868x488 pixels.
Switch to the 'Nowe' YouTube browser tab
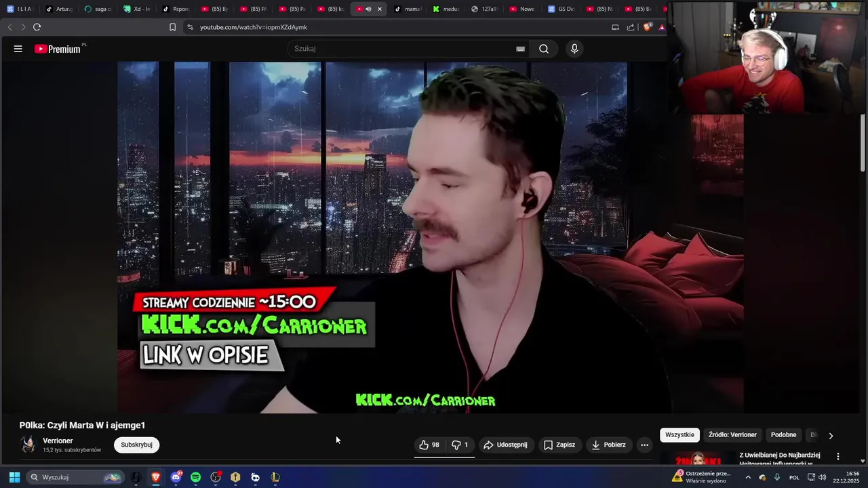coord(523,9)
